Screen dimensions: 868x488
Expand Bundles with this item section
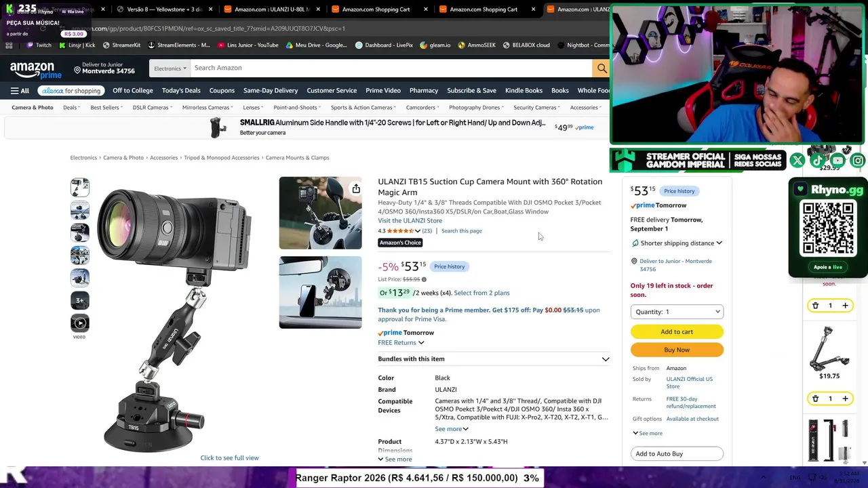tap(493, 359)
